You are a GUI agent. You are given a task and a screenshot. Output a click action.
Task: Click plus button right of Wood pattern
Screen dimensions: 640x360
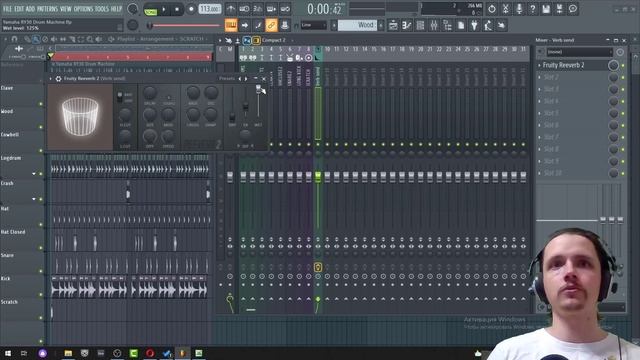pos(381,25)
